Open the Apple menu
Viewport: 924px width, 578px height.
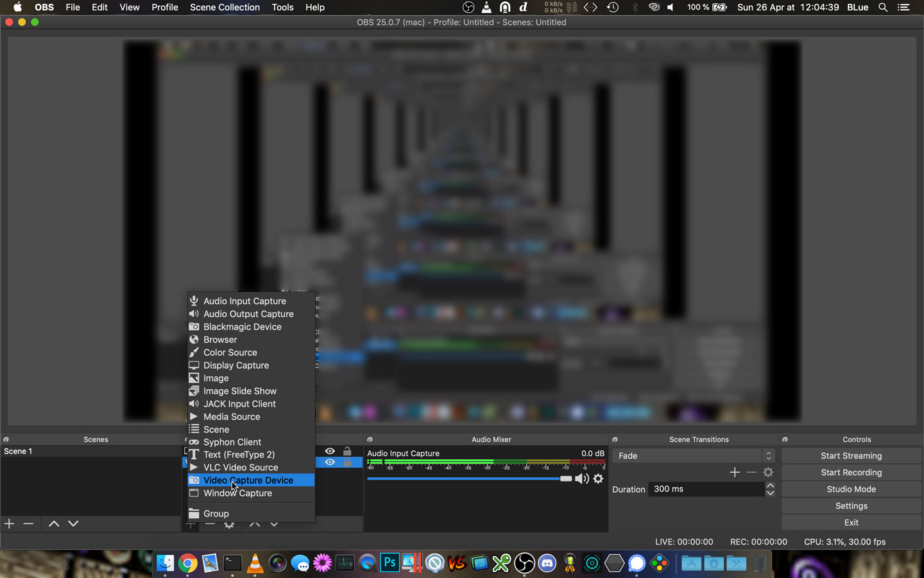(17, 7)
